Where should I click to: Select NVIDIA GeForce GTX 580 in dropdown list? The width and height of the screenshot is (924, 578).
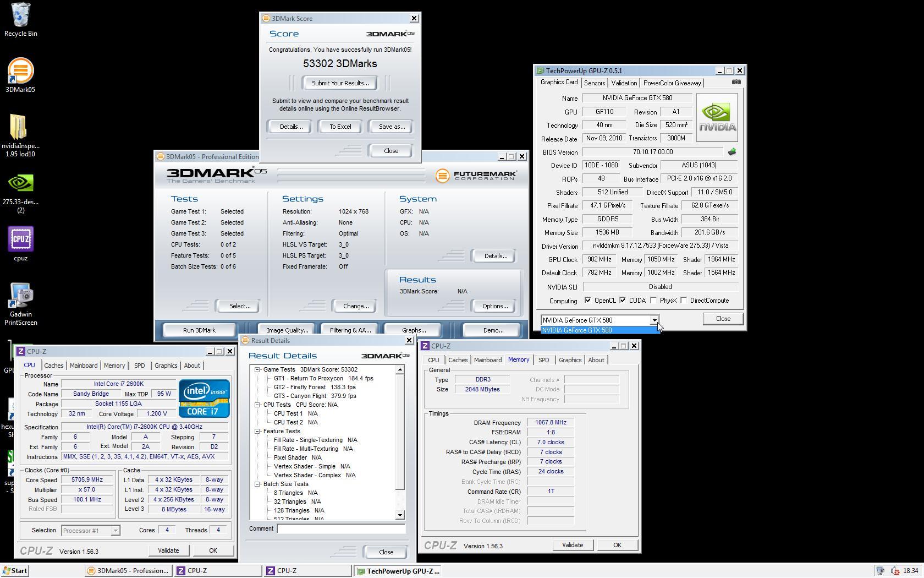click(599, 330)
